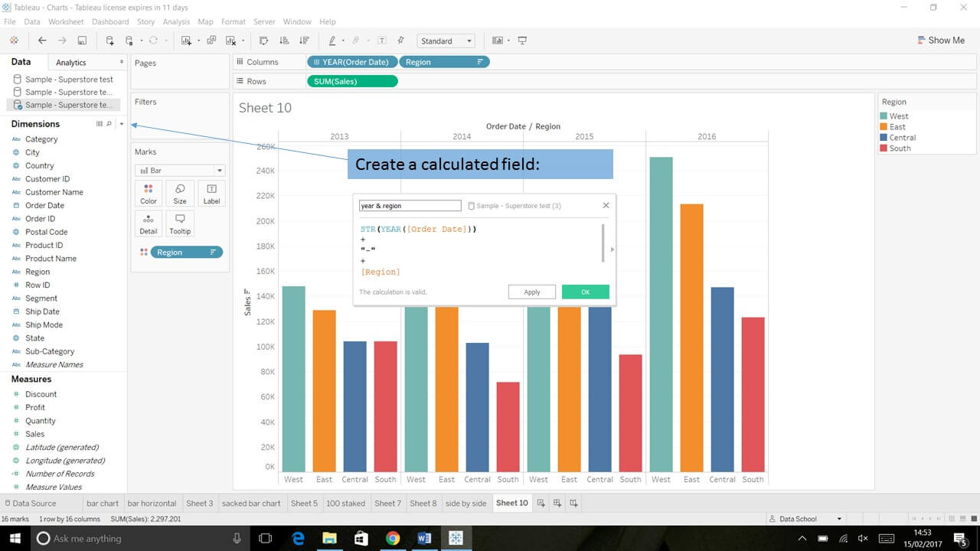Click Apply in the calculation dialog
980x551 pixels.
[531, 292]
